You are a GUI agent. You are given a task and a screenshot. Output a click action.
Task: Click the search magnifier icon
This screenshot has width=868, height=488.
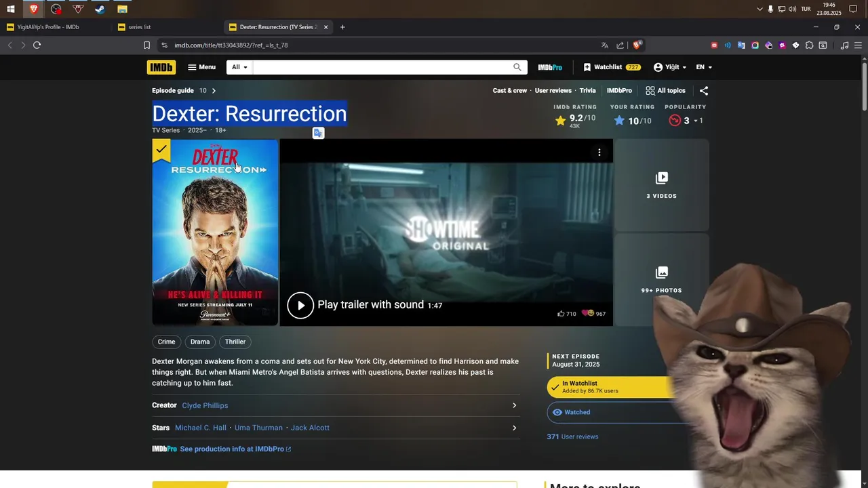coord(517,67)
